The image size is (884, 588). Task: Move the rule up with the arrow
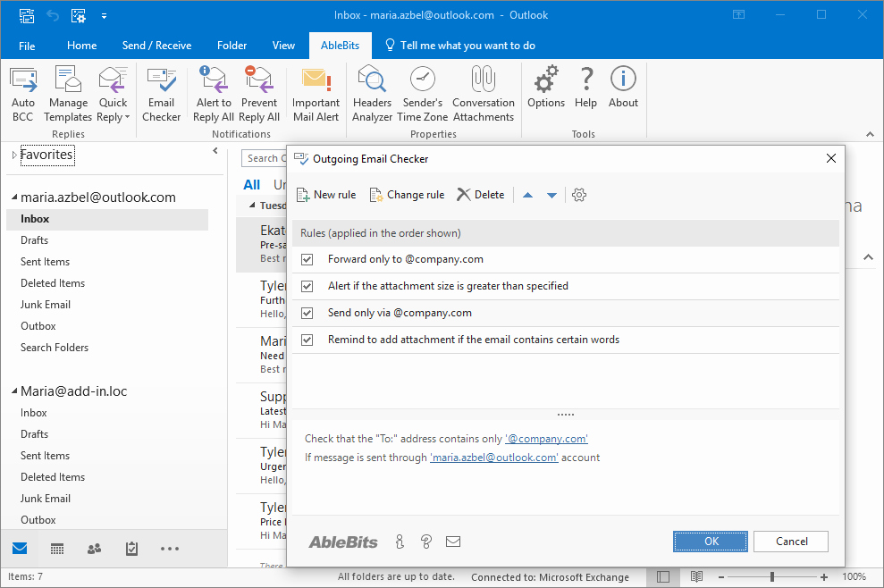pyautogui.click(x=527, y=195)
